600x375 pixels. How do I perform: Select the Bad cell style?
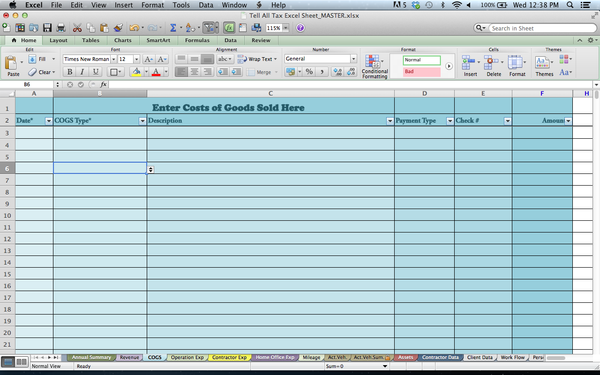pyautogui.click(x=422, y=72)
